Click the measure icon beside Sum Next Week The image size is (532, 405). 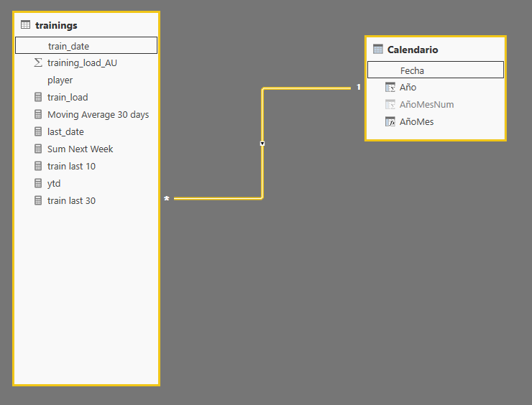(38, 149)
